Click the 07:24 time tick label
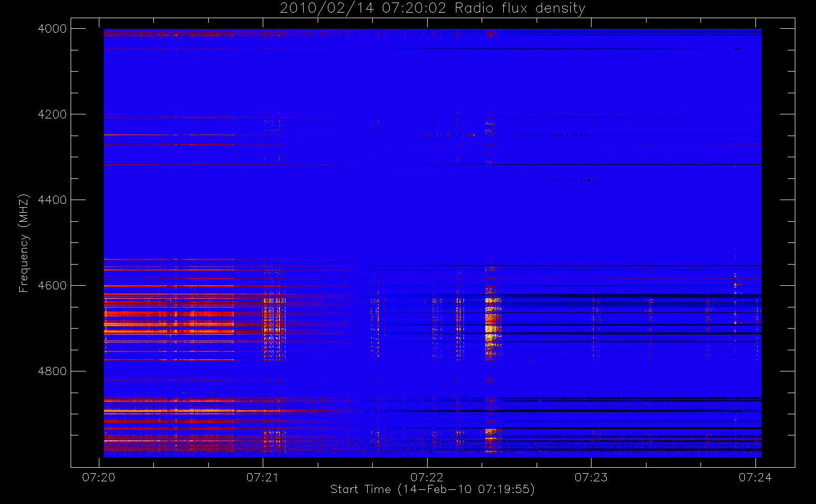The width and height of the screenshot is (816, 504). click(x=755, y=477)
